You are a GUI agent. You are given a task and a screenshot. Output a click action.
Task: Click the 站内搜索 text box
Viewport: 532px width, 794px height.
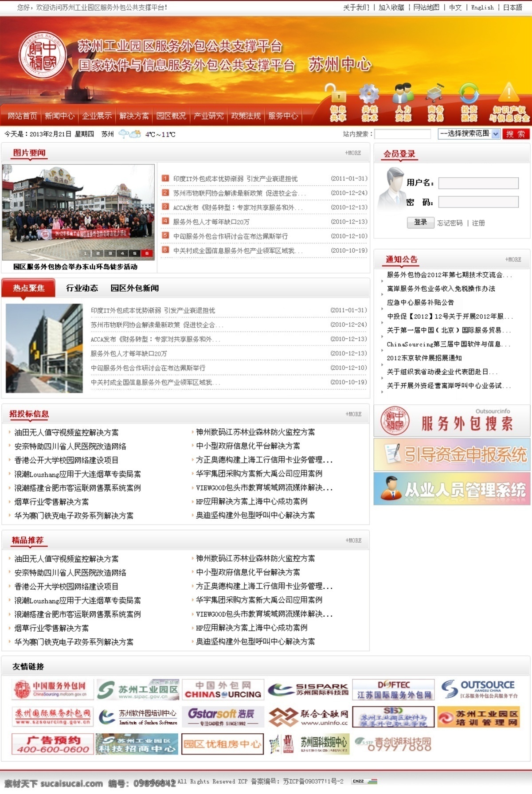[403, 133]
